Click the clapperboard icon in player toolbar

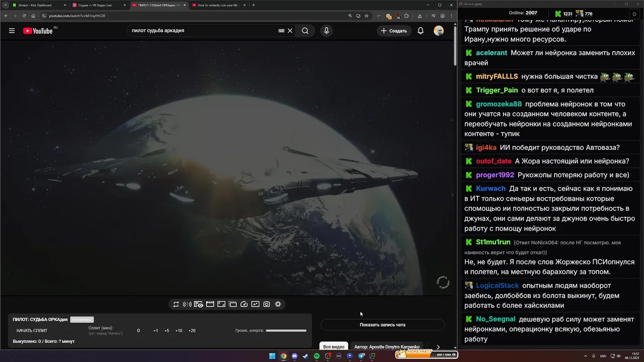pos(210,304)
